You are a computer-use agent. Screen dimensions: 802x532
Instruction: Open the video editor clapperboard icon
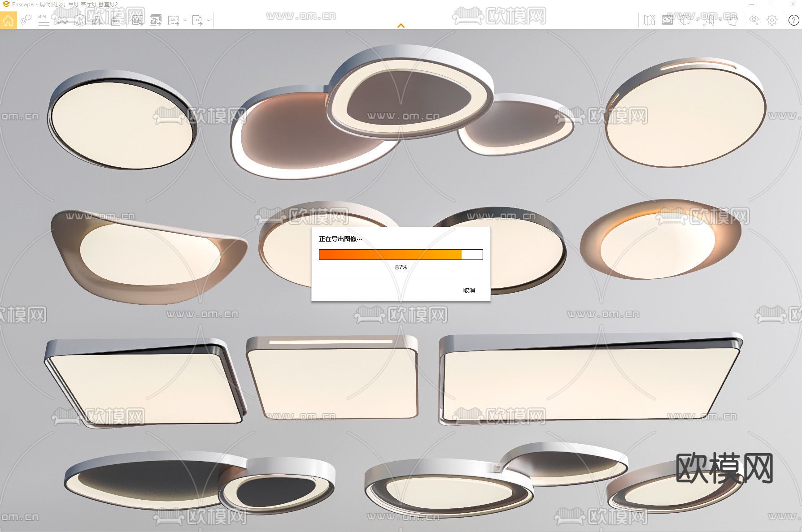[115, 20]
